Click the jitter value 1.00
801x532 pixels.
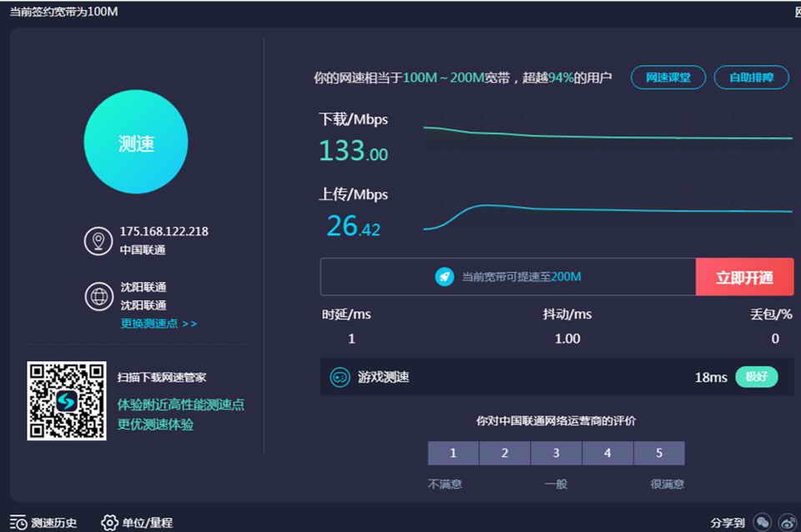[x=567, y=339]
